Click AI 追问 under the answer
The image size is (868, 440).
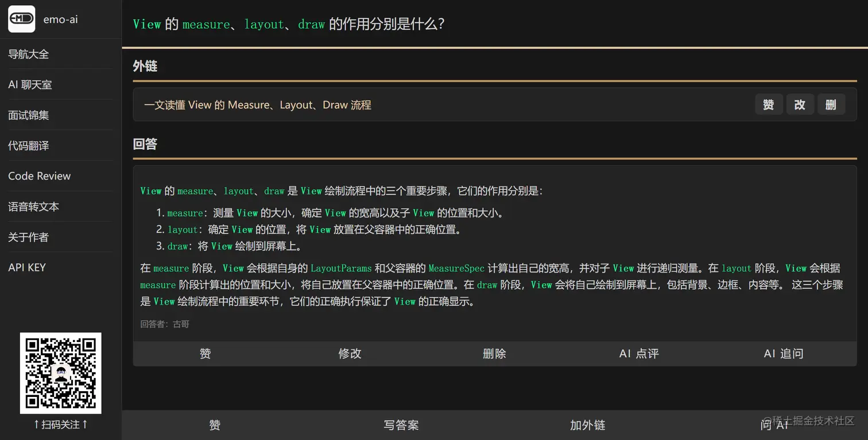pyautogui.click(x=784, y=353)
